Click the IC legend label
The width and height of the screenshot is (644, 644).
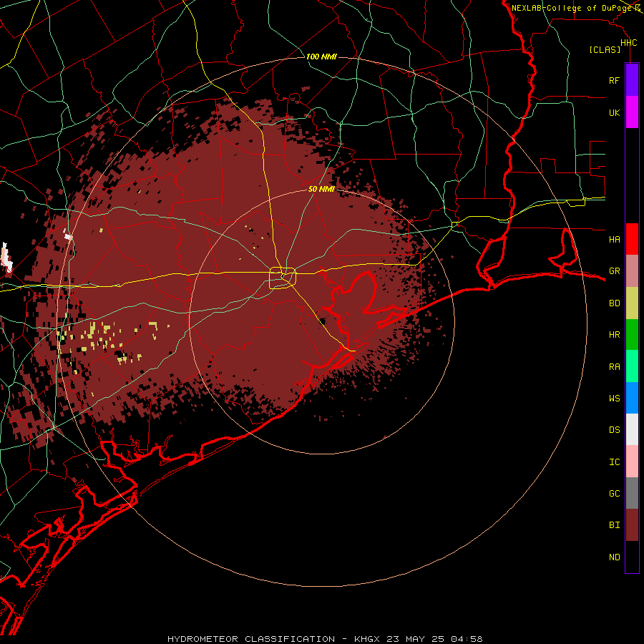(614, 462)
